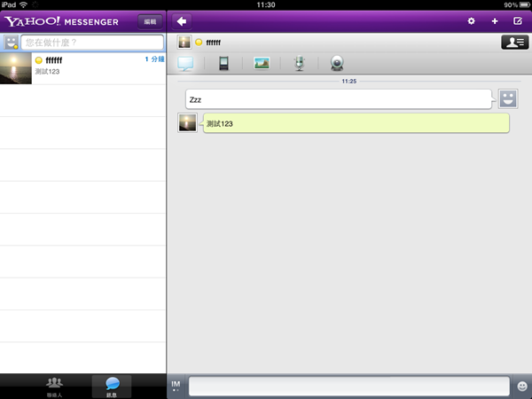Tap the 11:25 timestamp divider

tap(349, 81)
